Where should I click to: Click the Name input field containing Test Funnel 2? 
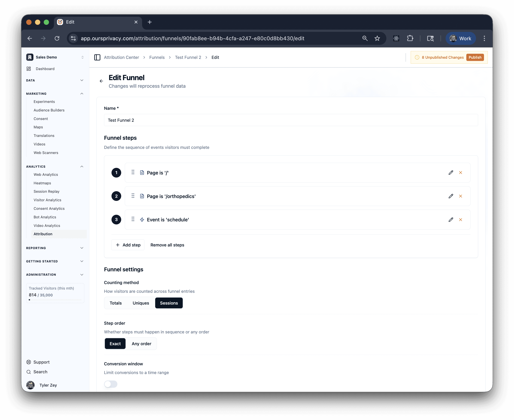coord(291,120)
